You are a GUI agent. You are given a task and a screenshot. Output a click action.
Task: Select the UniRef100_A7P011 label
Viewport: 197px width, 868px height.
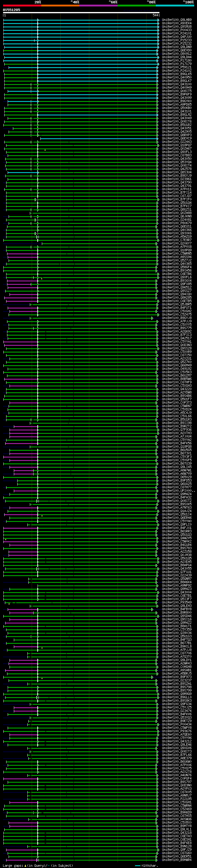point(177,189)
